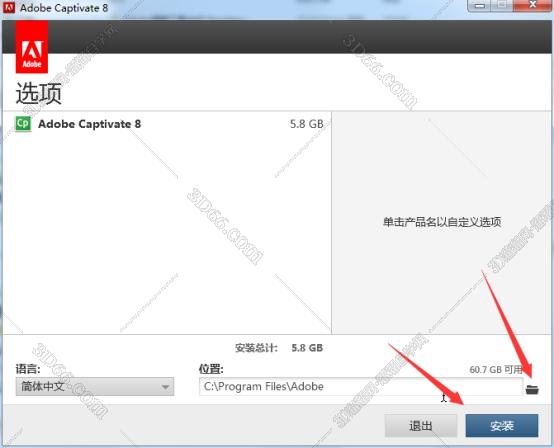The height and width of the screenshot is (448, 554).
Task: Click the 单击产品名以自定义选项 hint text
Action: (442, 222)
